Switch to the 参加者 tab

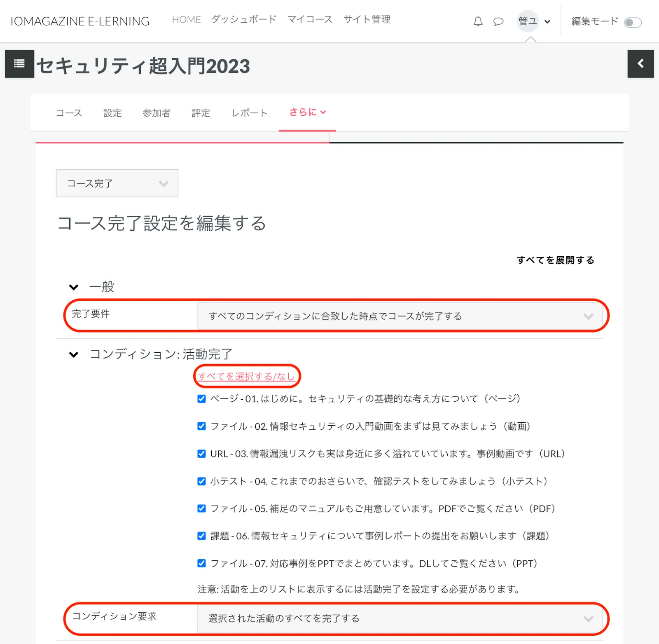click(x=157, y=113)
